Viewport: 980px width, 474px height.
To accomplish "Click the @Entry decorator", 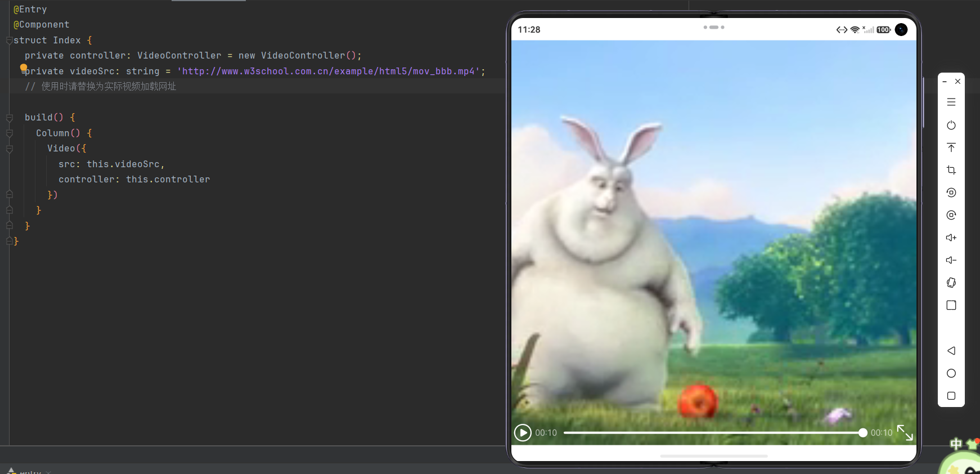I will click(30, 10).
